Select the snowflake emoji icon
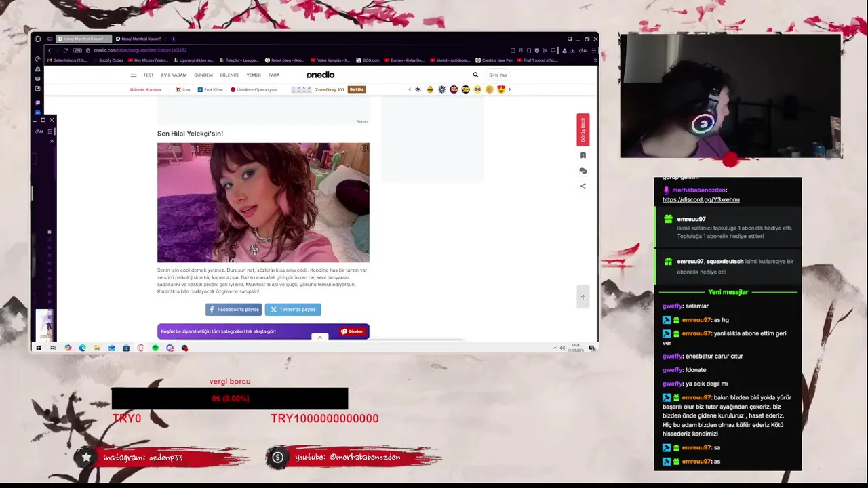The image size is (868, 488). [441, 89]
